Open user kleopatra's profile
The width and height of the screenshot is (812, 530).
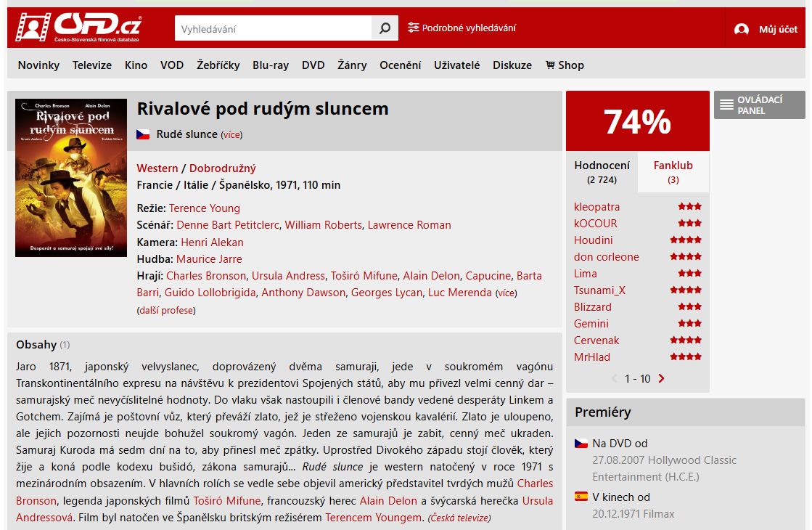point(596,207)
